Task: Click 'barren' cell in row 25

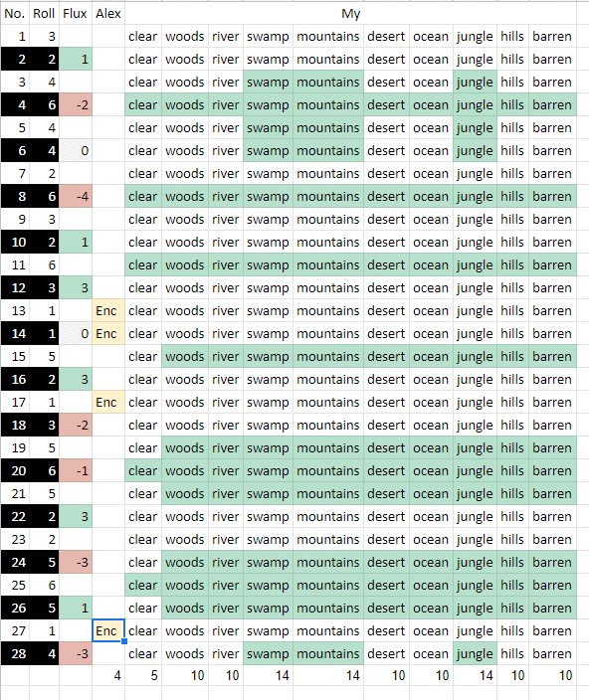Action: 552,586
